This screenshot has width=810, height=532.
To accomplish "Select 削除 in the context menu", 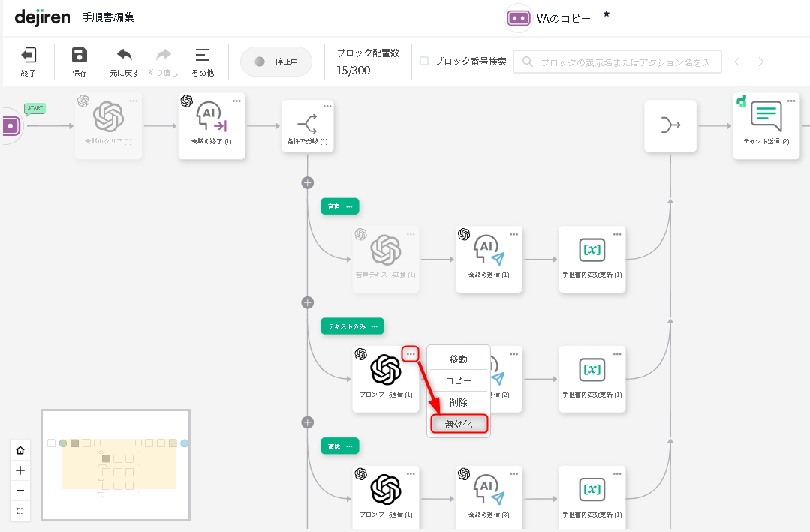I will tap(459, 402).
